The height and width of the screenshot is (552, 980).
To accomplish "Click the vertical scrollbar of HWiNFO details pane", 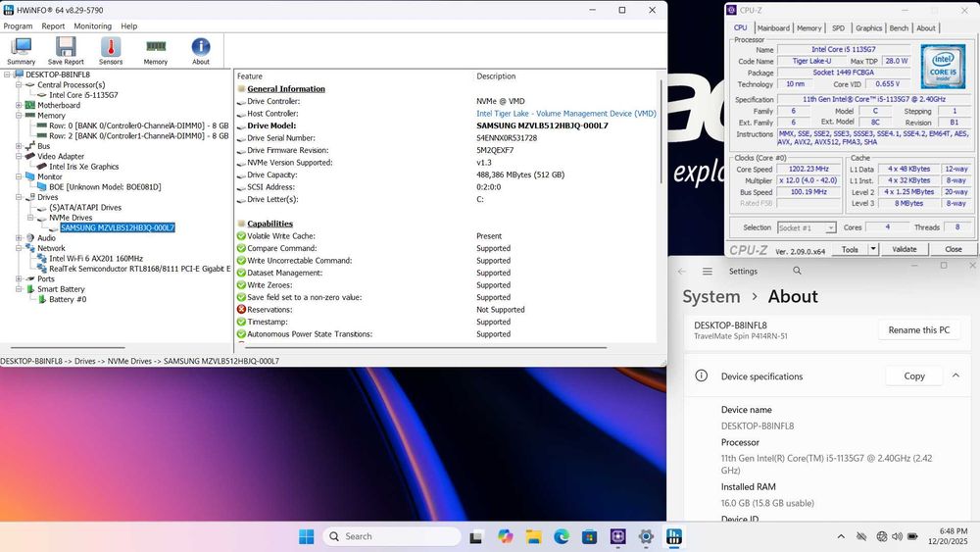I will [661, 132].
